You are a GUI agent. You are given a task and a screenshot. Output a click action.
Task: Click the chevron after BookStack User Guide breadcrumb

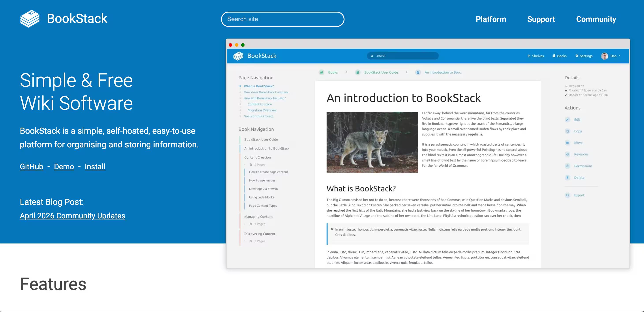point(406,72)
